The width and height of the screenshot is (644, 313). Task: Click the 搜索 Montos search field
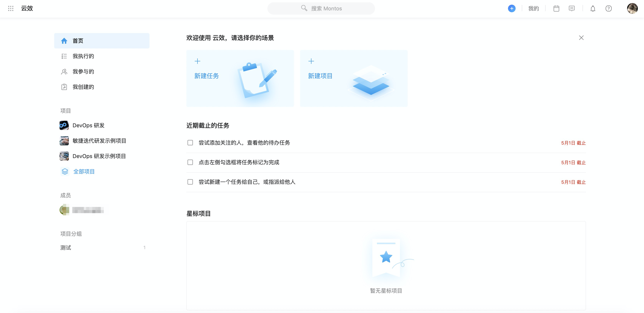321,8
